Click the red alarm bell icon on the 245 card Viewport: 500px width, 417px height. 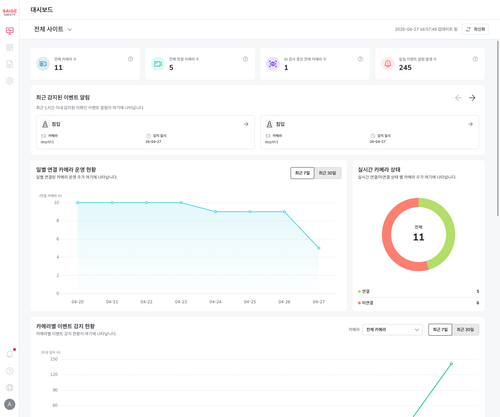click(x=388, y=64)
